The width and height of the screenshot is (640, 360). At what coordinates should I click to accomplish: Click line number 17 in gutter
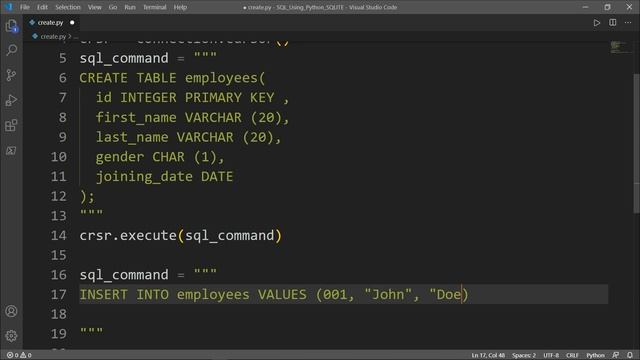pyautogui.click(x=58, y=294)
